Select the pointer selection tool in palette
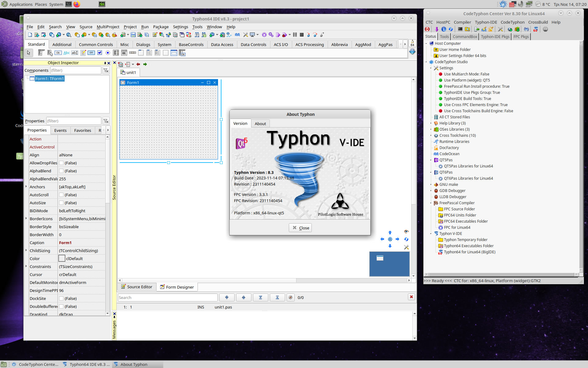This screenshot has height=368, width=588. [x=28, y=53]
